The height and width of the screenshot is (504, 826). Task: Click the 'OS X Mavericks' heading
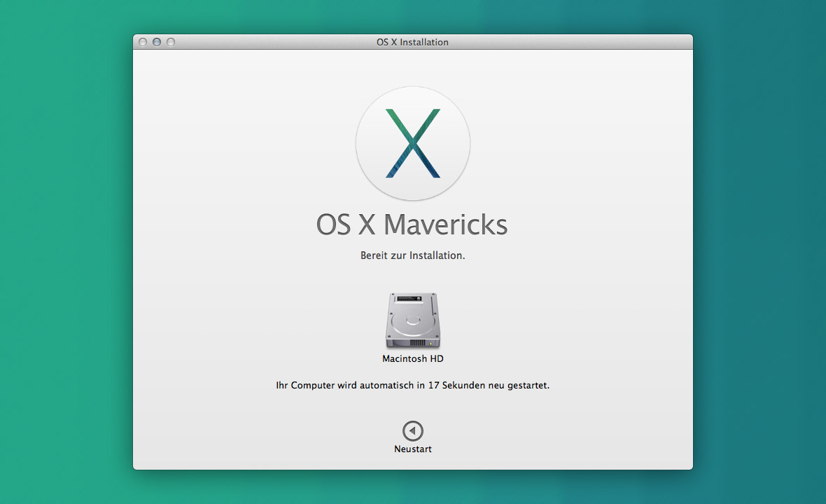(412, 225)
